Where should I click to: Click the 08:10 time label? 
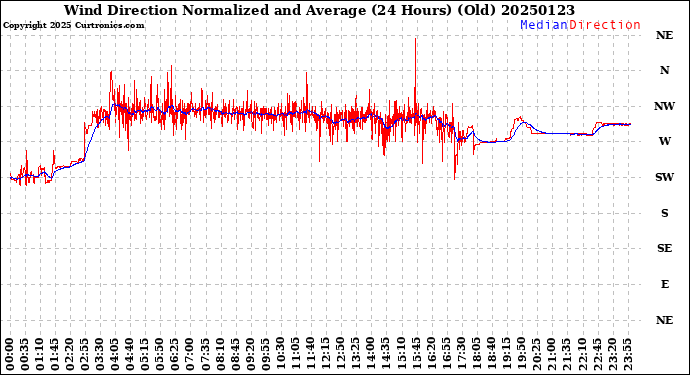click(x=220, y=355)
